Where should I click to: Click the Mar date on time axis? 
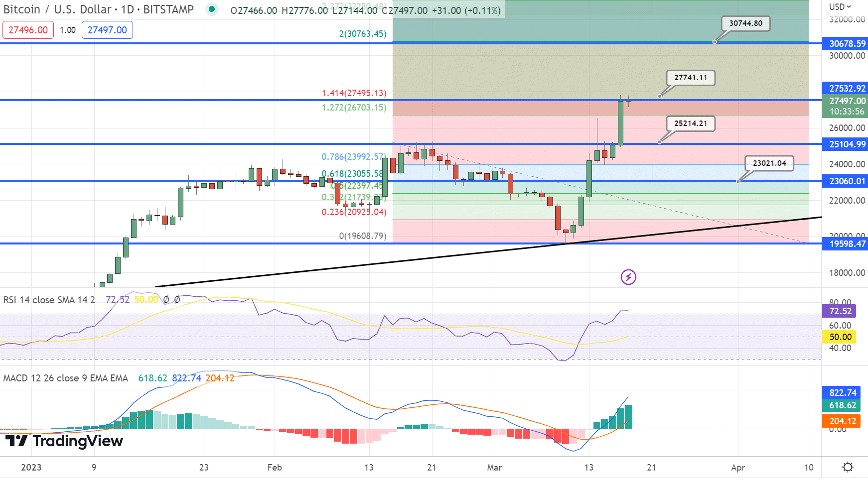point(494,468)
